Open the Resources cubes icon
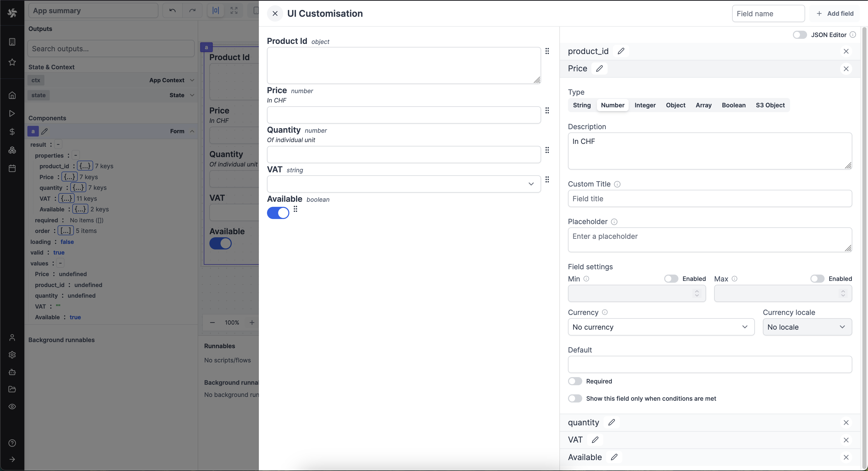 pyautogui.click(x=12, y=150)
